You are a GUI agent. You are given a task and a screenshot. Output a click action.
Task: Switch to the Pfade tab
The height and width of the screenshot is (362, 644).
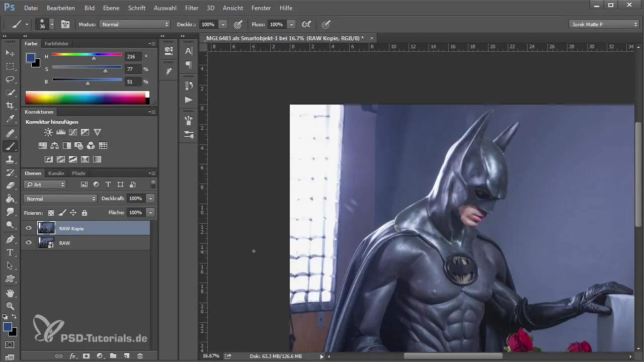[78, 173]
